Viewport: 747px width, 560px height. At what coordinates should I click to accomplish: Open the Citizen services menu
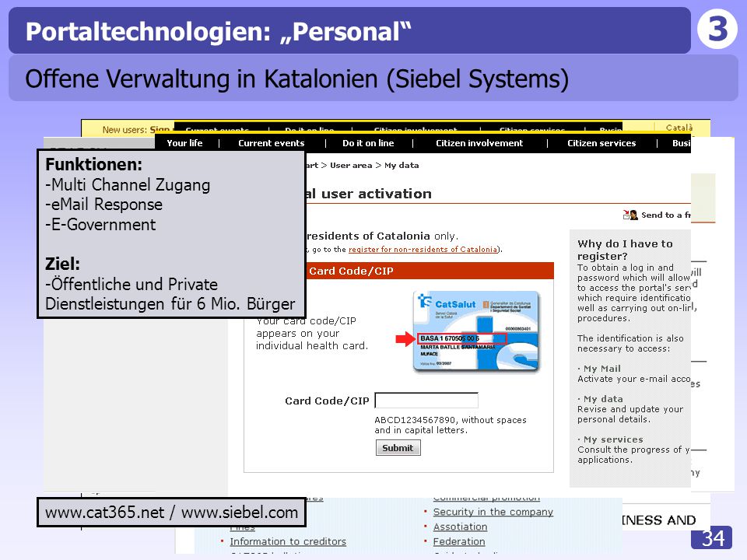(x=601, y=143)
